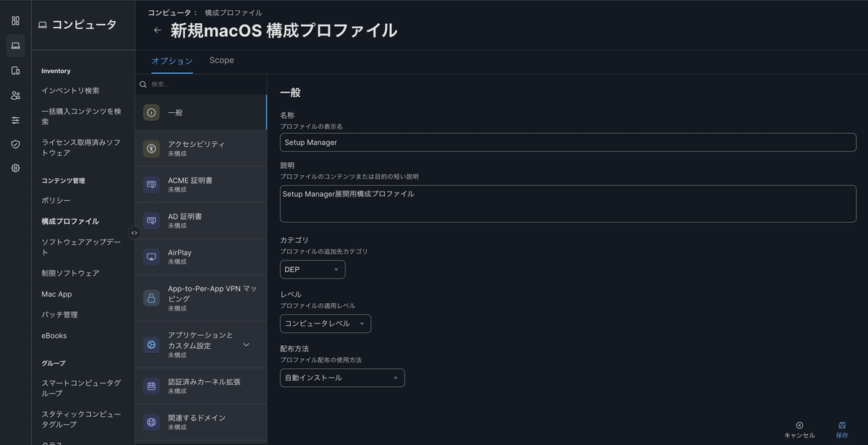Viewport: 868px width, 445px height.
Task: Select the laptop computers icon in the rail
Action: [14, 46]
